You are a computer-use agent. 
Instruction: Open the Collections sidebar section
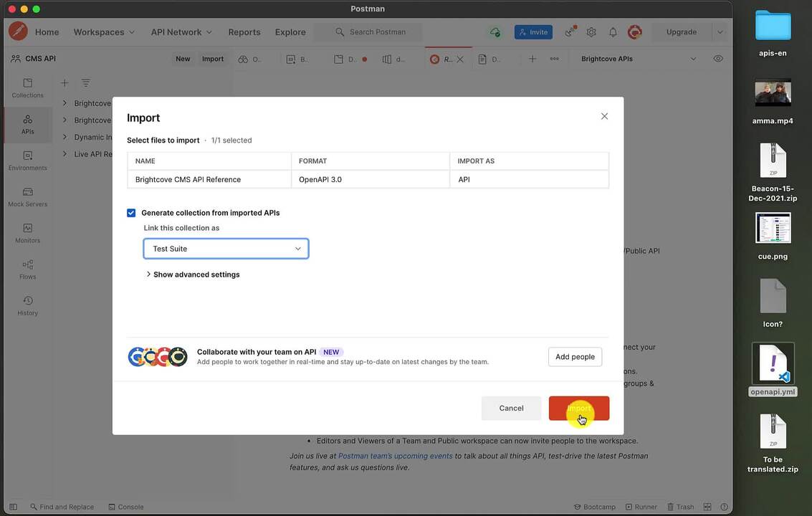tap(27, 88)
